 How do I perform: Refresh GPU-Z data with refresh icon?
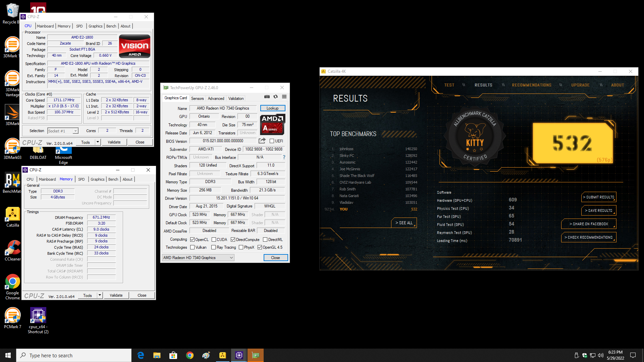275,97
